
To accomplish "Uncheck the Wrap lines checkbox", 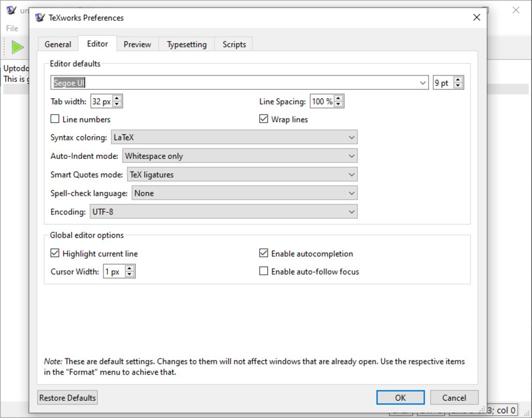I will (x=264, y=119).
